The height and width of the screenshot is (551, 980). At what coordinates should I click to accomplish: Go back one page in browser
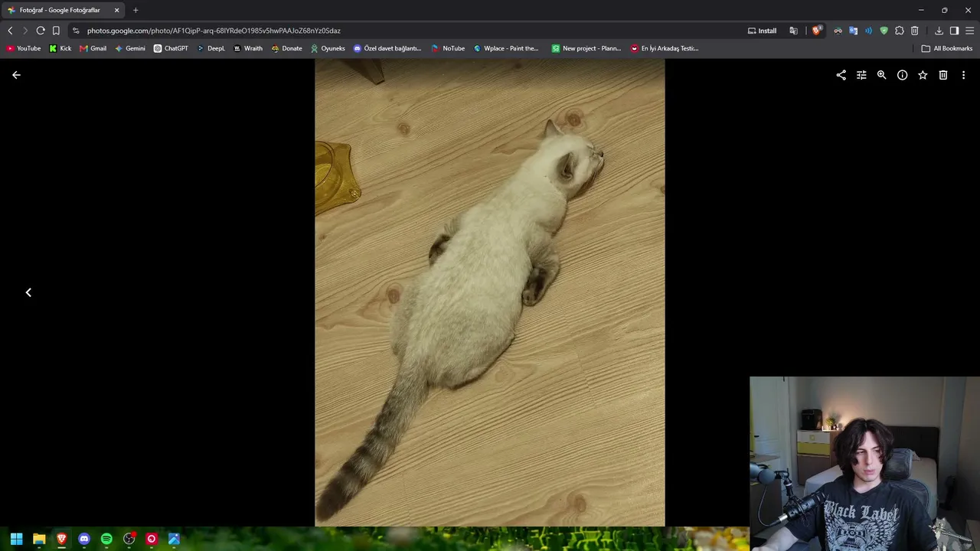click(x=10, y=31)
